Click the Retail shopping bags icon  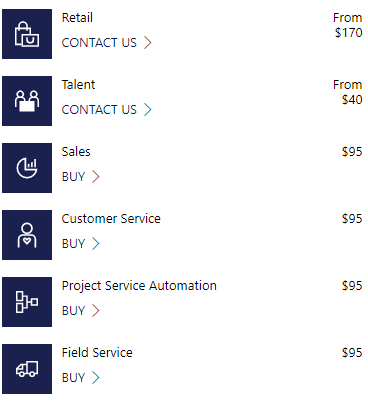[27, 34]
